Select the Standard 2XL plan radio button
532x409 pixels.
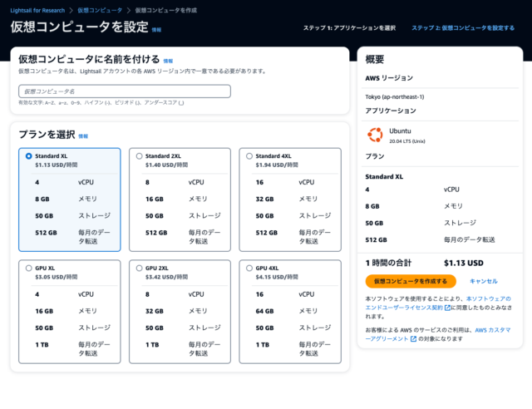(139, 156)
